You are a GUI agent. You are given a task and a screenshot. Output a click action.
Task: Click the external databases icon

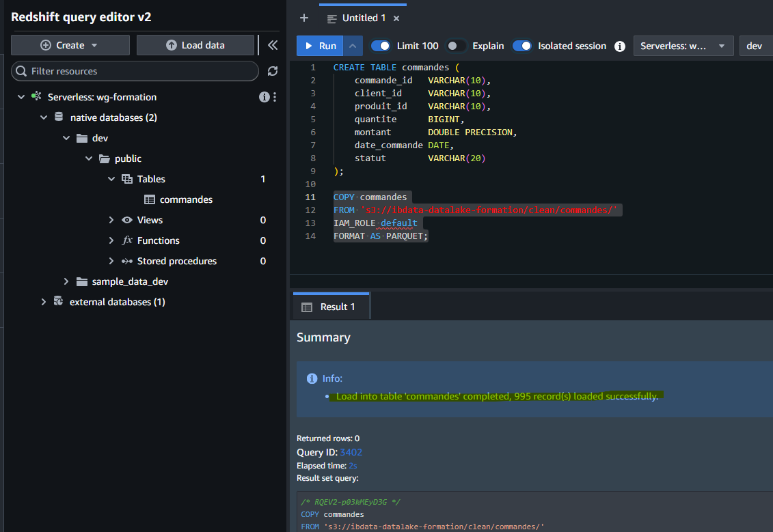58,301
